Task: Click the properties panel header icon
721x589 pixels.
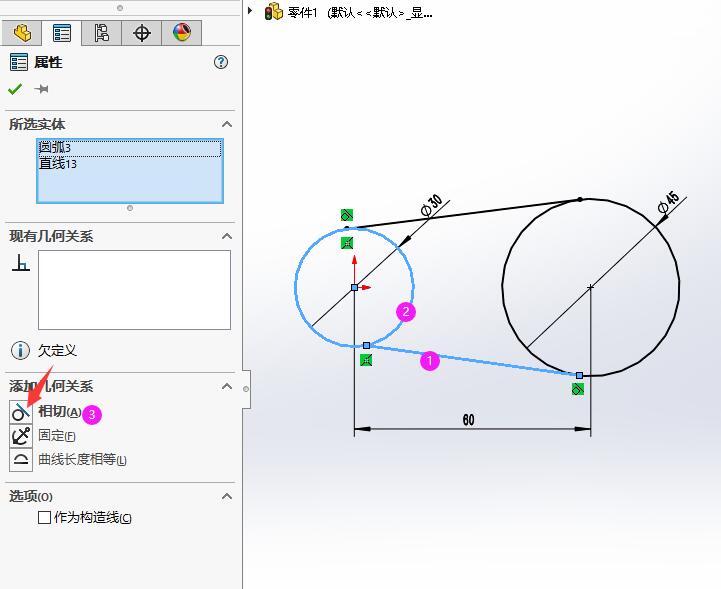Action: point(19,62)
